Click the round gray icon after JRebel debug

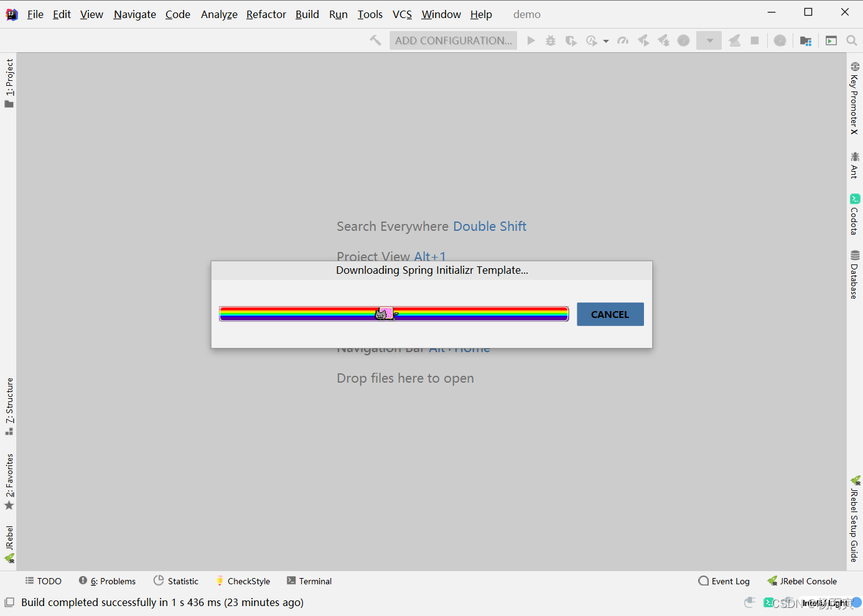coord(683,40)
